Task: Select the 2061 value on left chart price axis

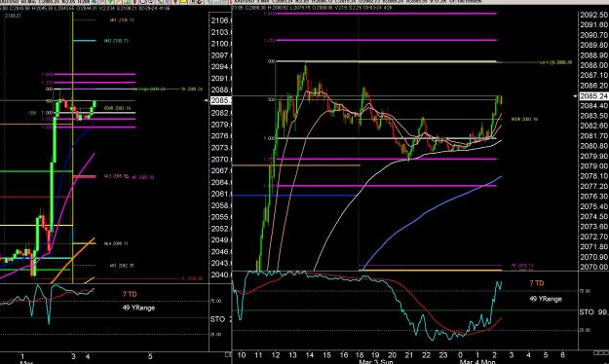Action: [221, 194]
